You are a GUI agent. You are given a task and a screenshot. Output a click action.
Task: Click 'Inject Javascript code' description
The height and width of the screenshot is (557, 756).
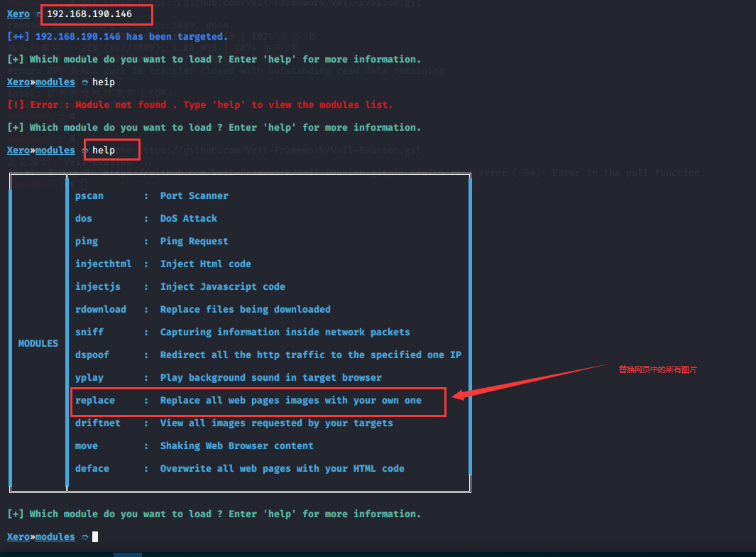click(x=223, y=287)
